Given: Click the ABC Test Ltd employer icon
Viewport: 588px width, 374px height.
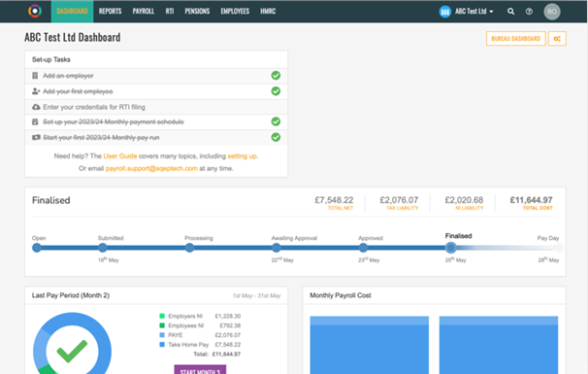Looking at the screenshot, I should tap(444, 12).
